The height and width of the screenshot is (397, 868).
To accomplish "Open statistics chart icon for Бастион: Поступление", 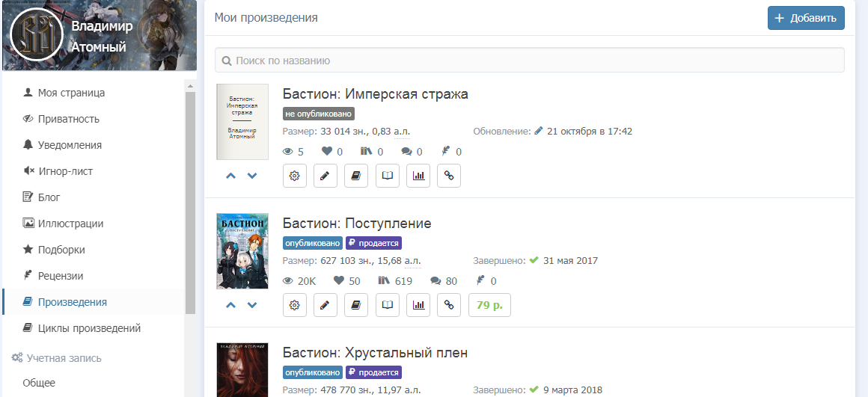I will 418,304.
